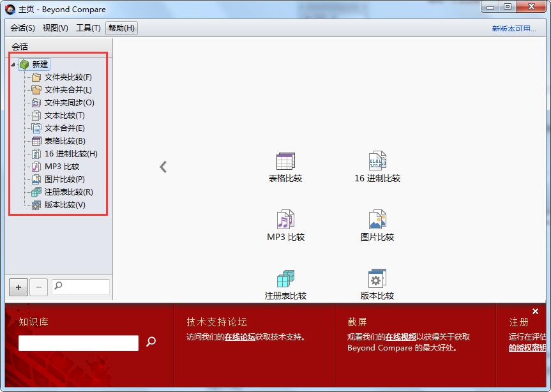Open 图片比较 large icon in main pane
The width and height of the screenshot is (551, 392).
377,219
